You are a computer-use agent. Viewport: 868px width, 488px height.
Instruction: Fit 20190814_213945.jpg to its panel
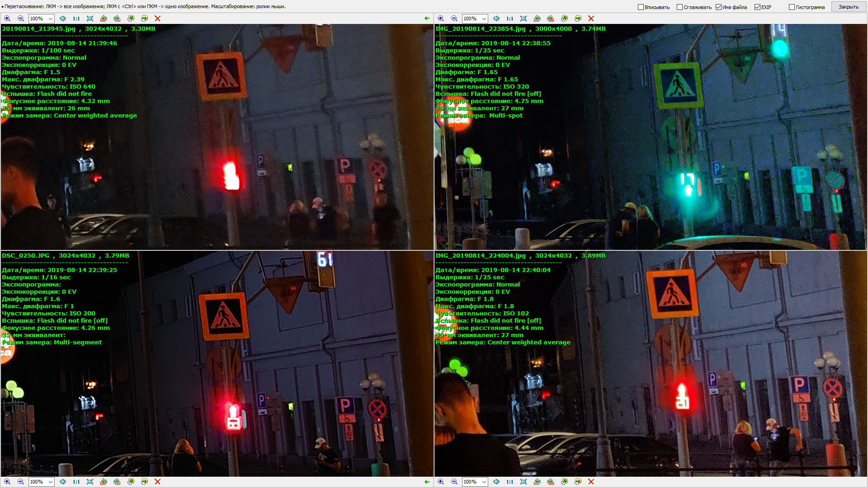coord(90,19)
